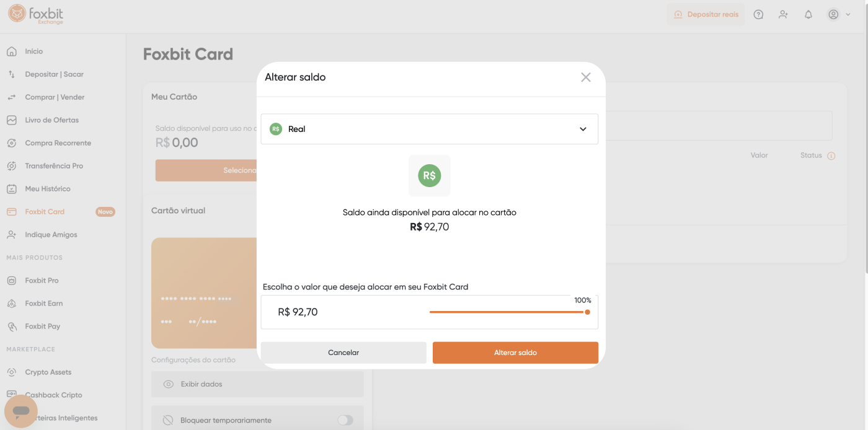
Task: Open the chat support bubble icon
Action: pyautogui.click(x=21, y=411)
